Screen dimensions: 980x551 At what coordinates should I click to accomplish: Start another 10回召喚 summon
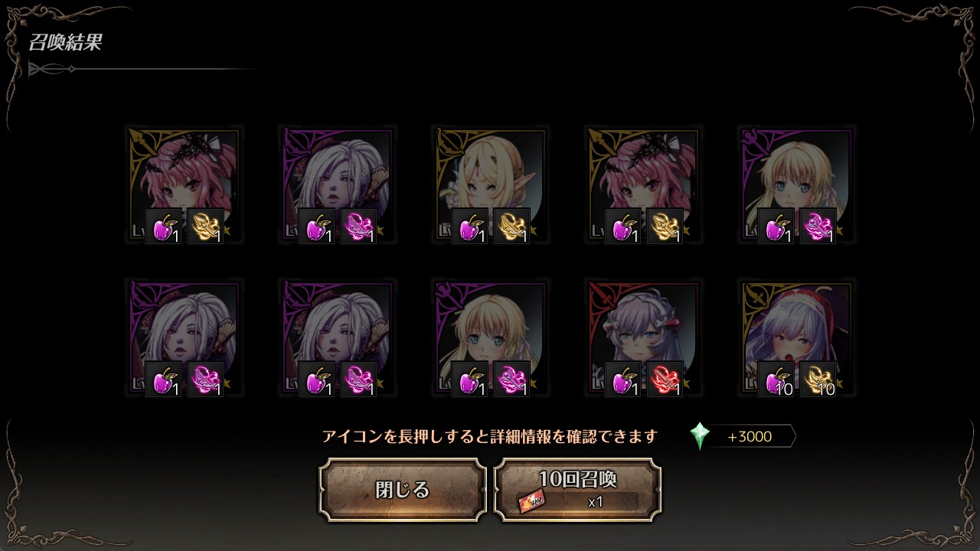pos(577,490)
